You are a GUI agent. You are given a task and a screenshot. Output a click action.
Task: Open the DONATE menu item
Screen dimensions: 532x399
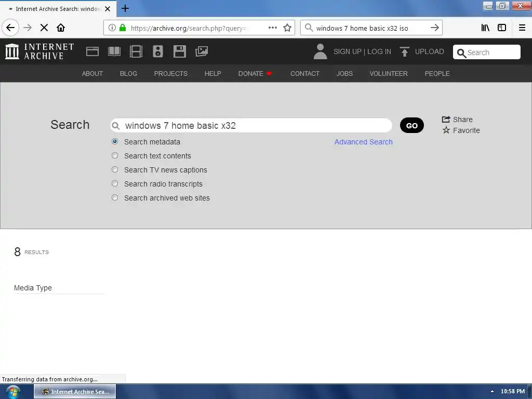pyautogui.click(x=255, y=74)
